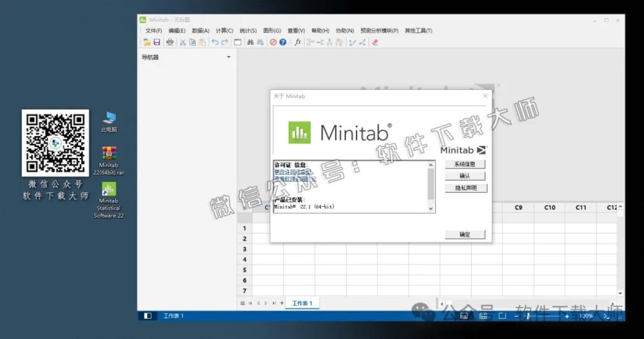This screenshot has height=339, width=644.
Task: Select the Minitab 22(64bit).rar desktop file
Action: [x=108, y=160]
